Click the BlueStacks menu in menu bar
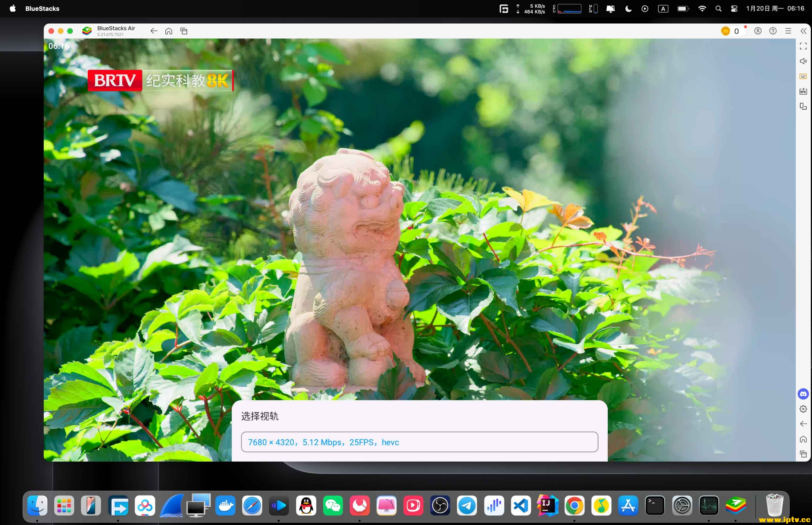812x525 pixels. coord(42,9)
